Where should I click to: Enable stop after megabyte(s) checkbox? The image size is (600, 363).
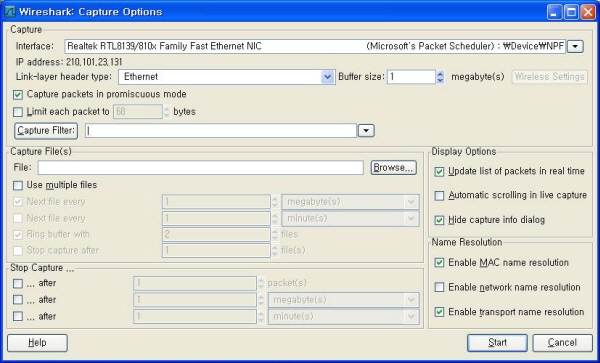(18, 300)
